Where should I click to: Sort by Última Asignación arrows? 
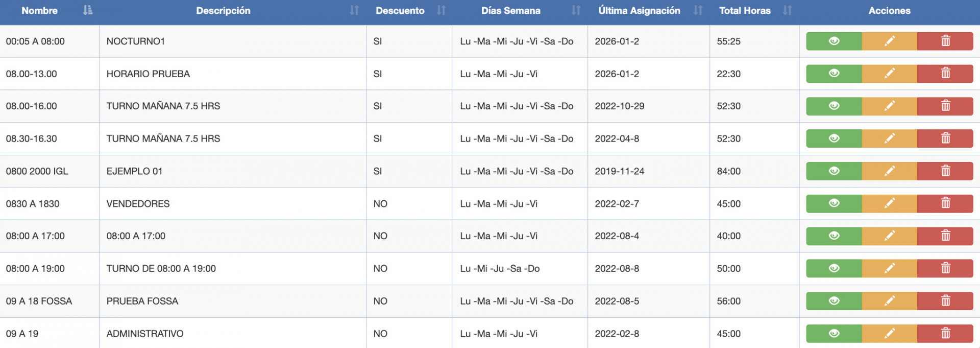(x=698, y=10)
